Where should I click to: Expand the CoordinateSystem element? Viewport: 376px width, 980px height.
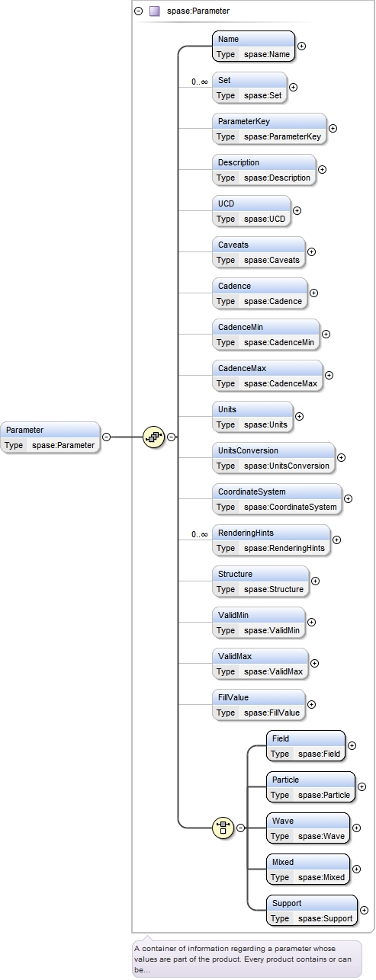(x=348, y=498)
